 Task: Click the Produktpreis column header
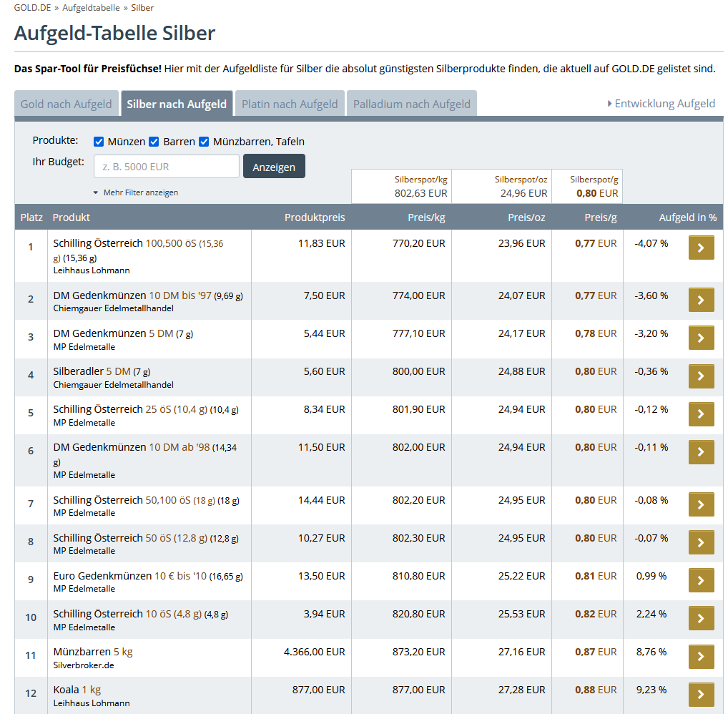[315, 217]
